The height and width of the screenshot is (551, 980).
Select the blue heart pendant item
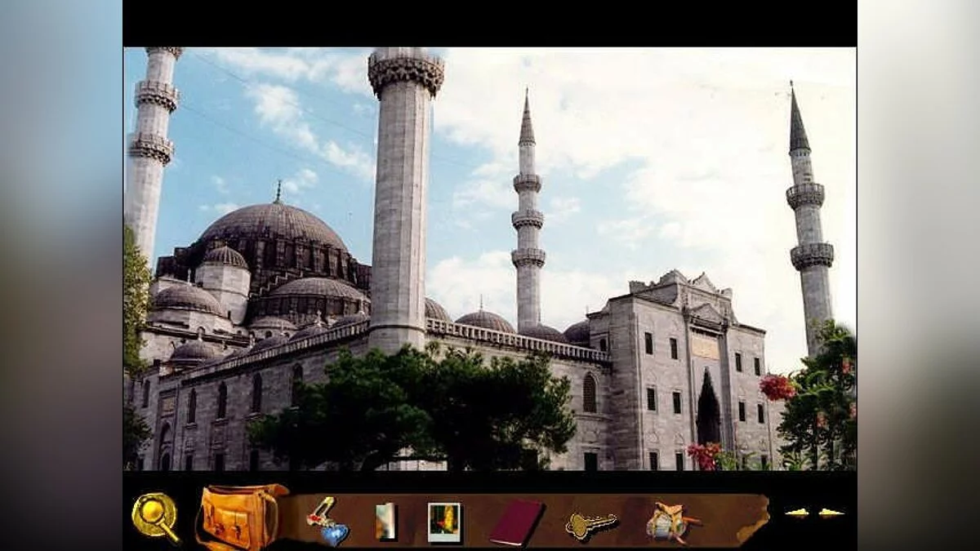(327, 522)
